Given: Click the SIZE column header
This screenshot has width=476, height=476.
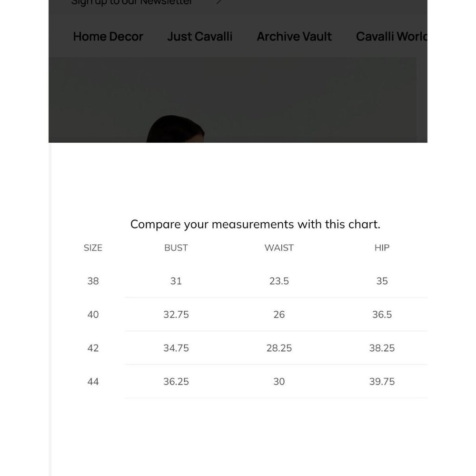Looking at the screenshot, I should tap(93, 248).
